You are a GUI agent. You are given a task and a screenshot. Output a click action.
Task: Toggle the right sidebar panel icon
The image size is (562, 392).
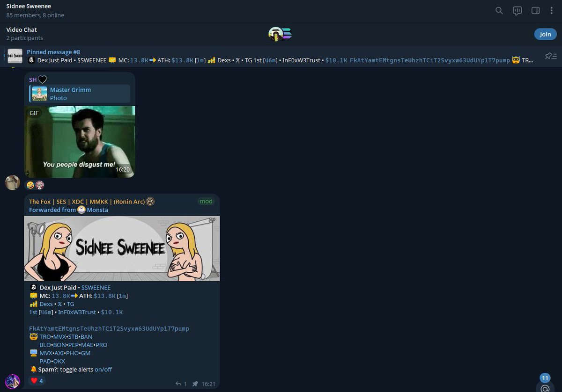(x=535, y=10)
